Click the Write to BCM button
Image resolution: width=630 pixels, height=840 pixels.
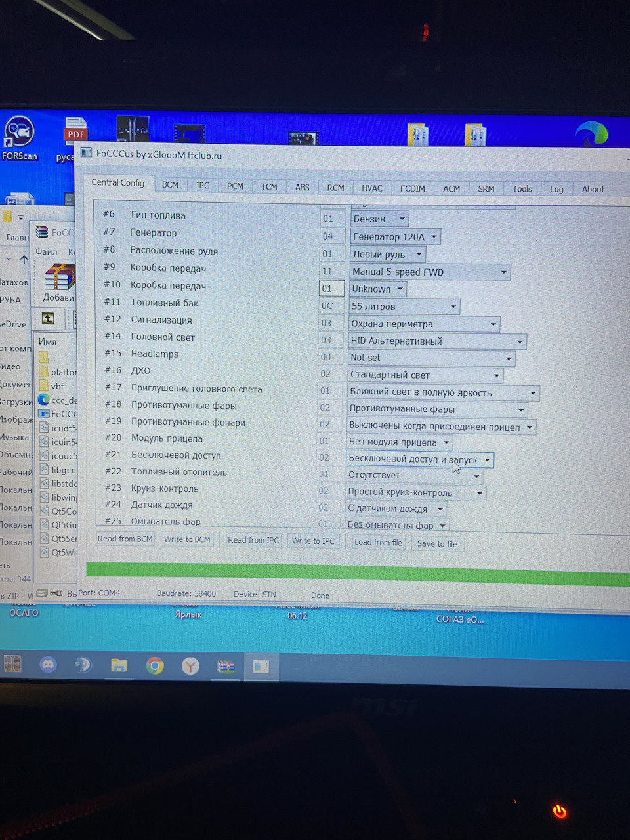pos(187,539)
